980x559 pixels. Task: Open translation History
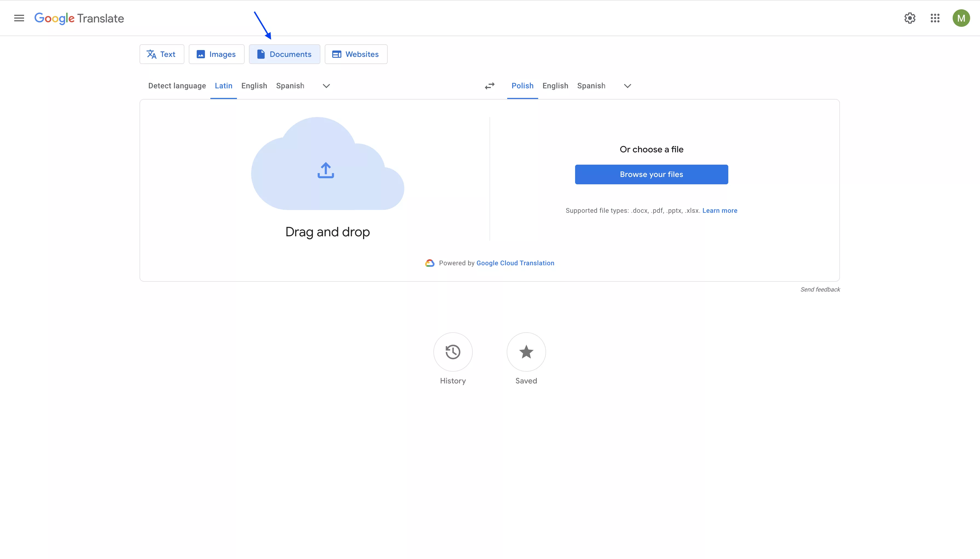[x=452, y=352]
